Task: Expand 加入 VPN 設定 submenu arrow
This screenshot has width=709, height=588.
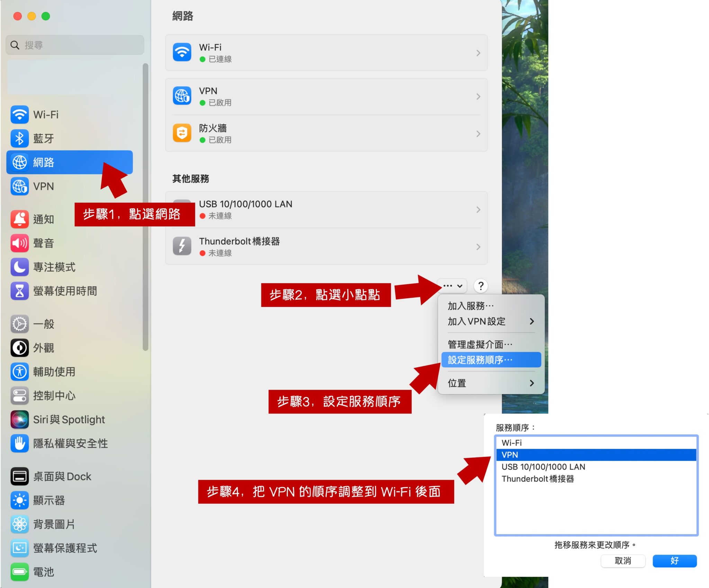Action: 532,322
